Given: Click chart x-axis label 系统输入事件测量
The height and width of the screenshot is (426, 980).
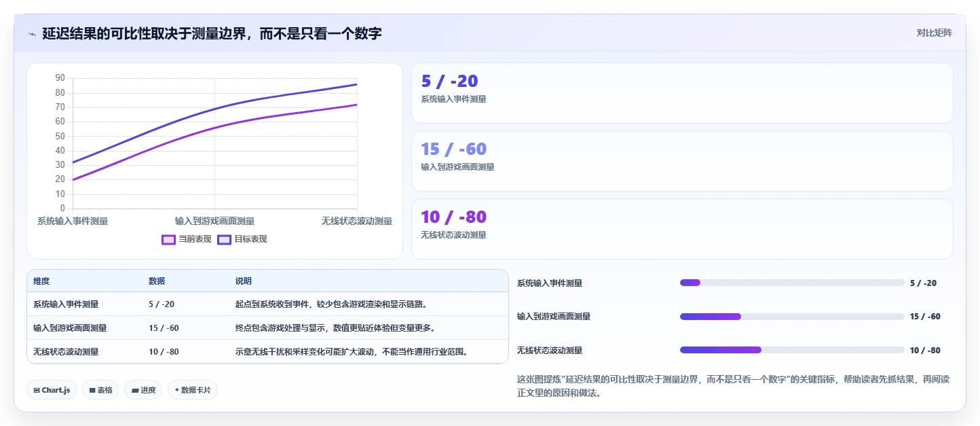Looking at the screenshot, I should tap(73, 221).
